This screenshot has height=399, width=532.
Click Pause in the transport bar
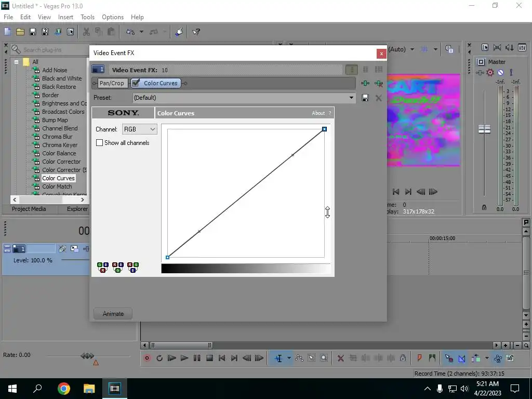(197, 358)
